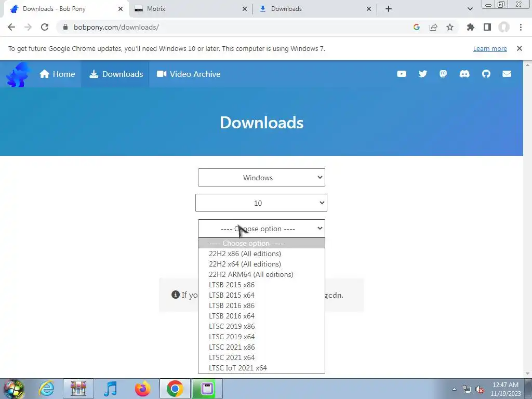Dismiss the Chrome update notification bar

tap(519, 48)
